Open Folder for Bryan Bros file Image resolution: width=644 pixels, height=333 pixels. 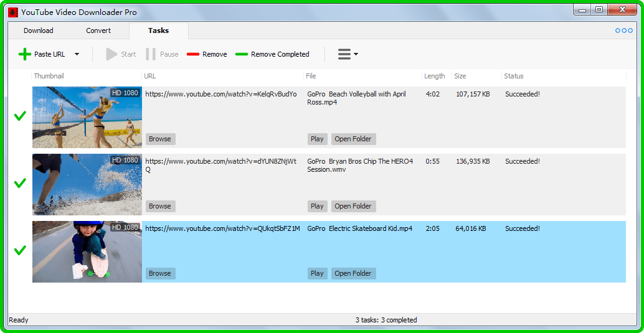pyautogui.click(x=354, y=206)
